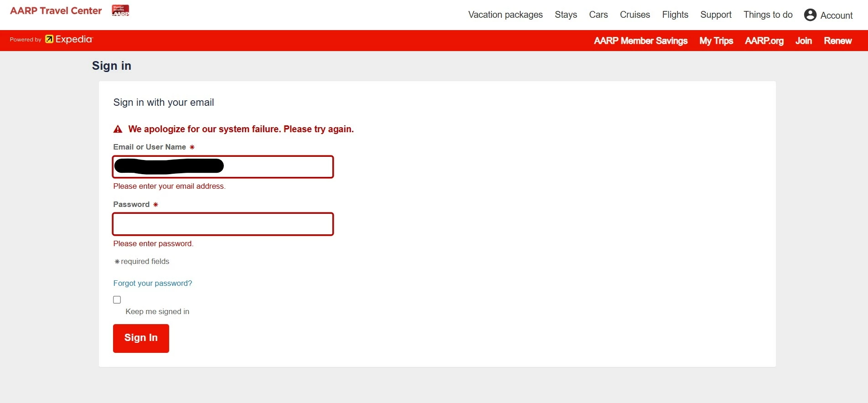Open Cruises from top navigation
This screenshot has width=868, height=403.
click(635, 15)
